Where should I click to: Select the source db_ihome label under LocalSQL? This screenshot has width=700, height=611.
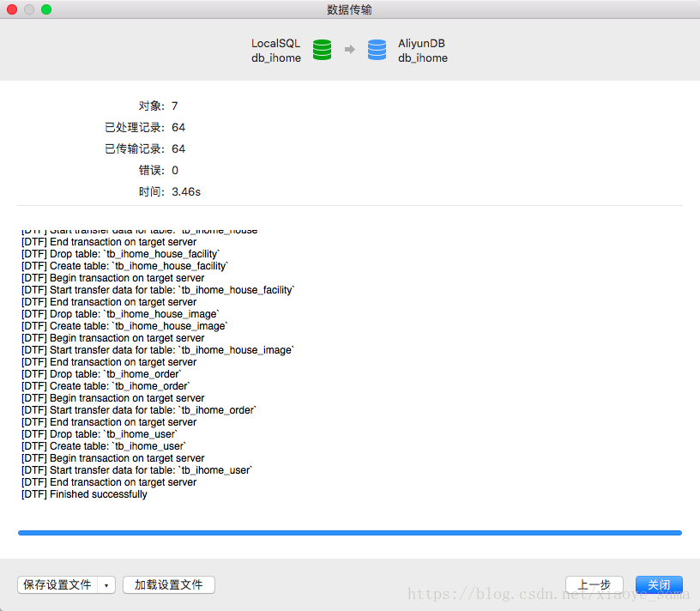pos(276,58)
